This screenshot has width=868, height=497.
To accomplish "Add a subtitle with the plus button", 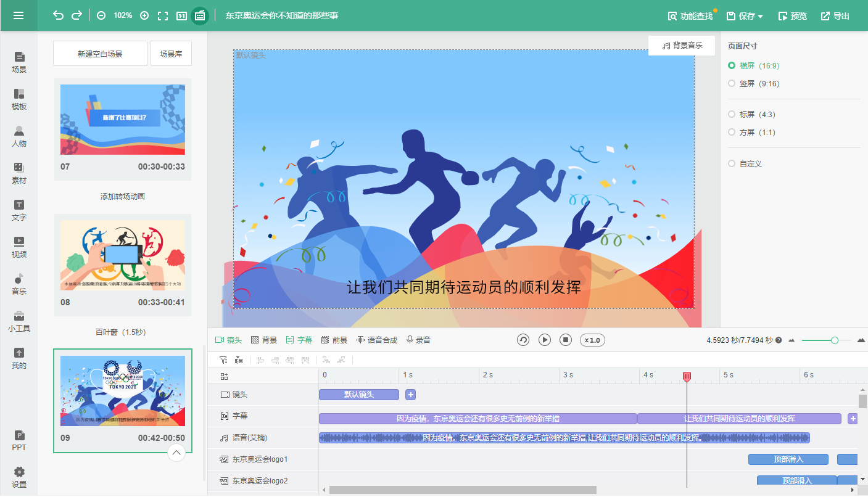I will 853,419.
